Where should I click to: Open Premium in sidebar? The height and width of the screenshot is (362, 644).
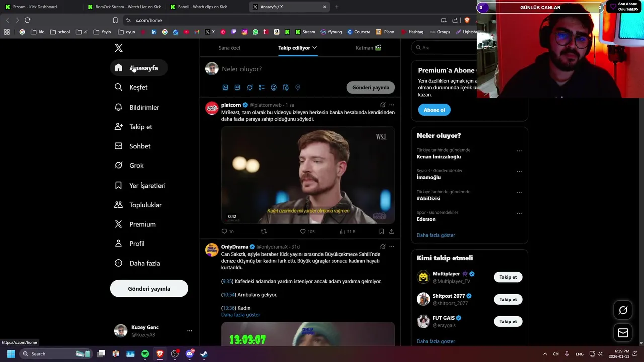(136, 224)
